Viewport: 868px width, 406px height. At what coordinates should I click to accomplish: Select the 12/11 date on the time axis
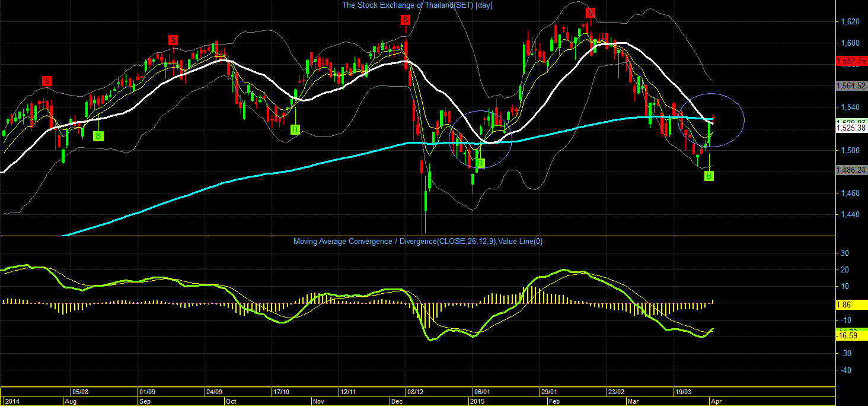[x=348, y=392]
